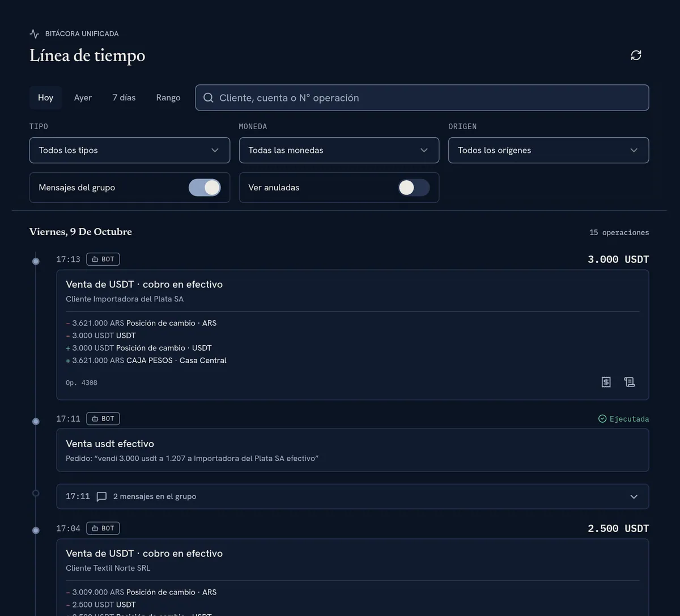
Task: Click the BOT badge at 17:11
Action: click(x=103, y=418)
